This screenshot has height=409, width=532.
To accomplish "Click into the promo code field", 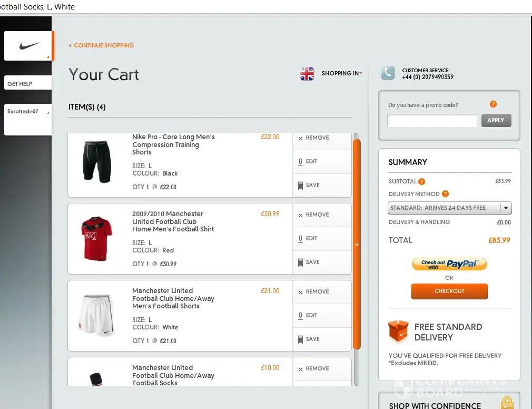I will [x=432, y=121].
